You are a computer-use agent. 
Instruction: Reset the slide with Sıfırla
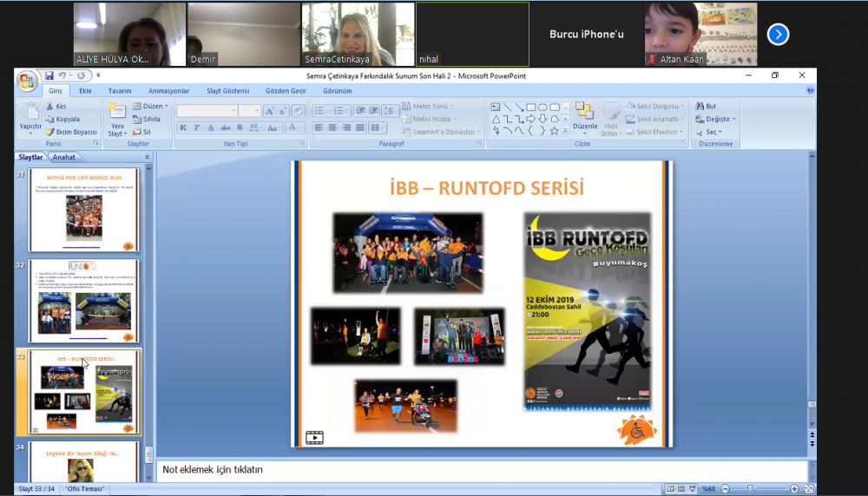point(147,119)
